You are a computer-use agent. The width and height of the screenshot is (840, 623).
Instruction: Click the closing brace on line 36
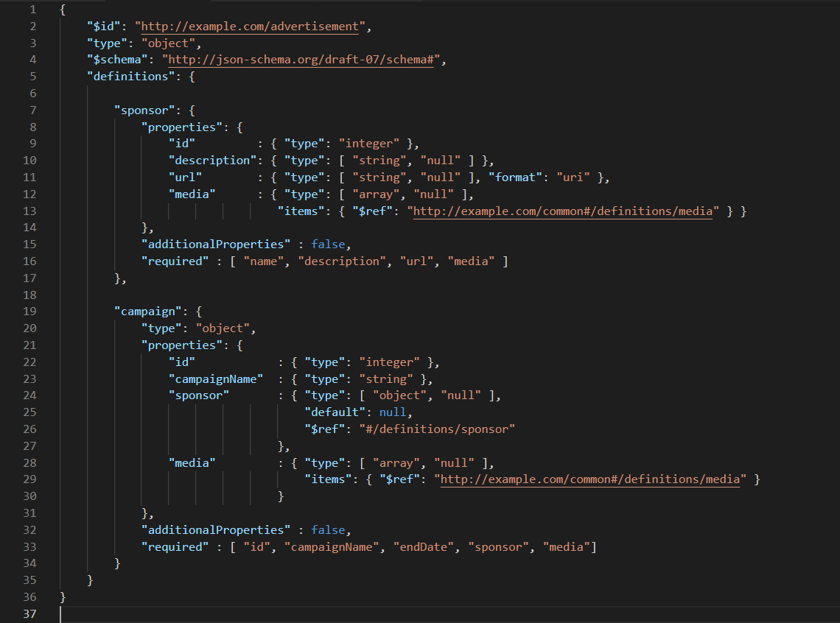[x=61, y=596]
